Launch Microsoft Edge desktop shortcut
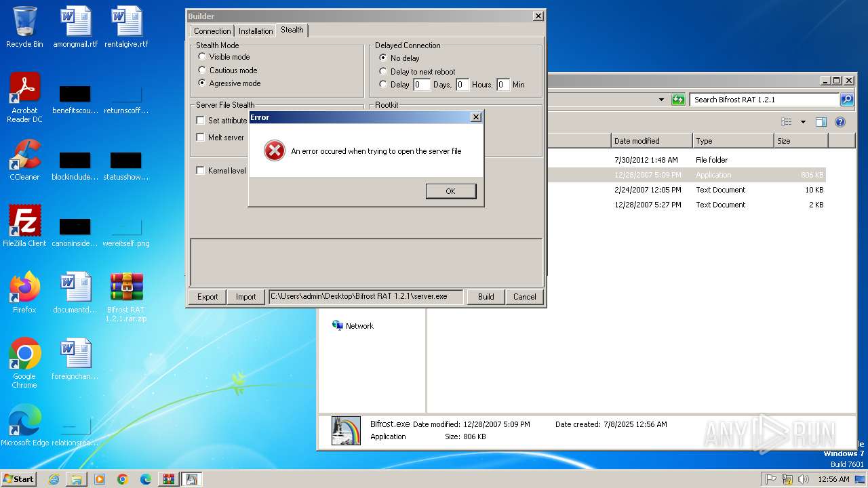 pyautogui.click(x=24, y=426)
